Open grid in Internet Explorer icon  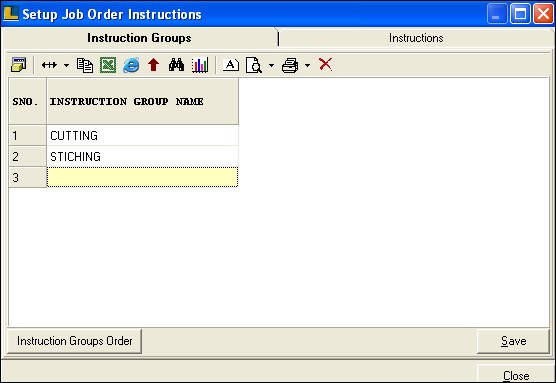(x=131, y=65)
